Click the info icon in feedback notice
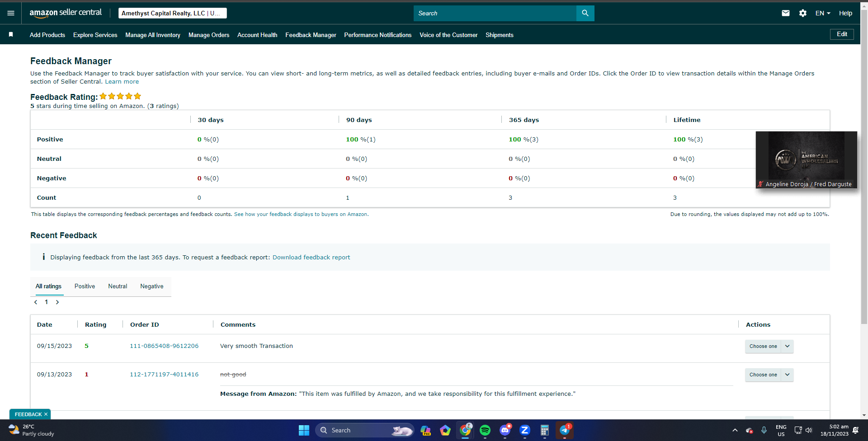The width and height of the screenshot is (868, 441). [43, 257]
